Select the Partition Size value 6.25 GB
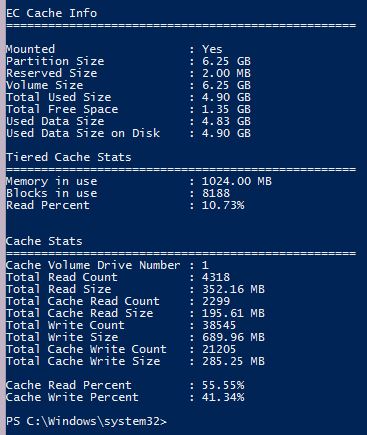The height and width of the screenshot is (435, 367). click(x=226, y=61)
